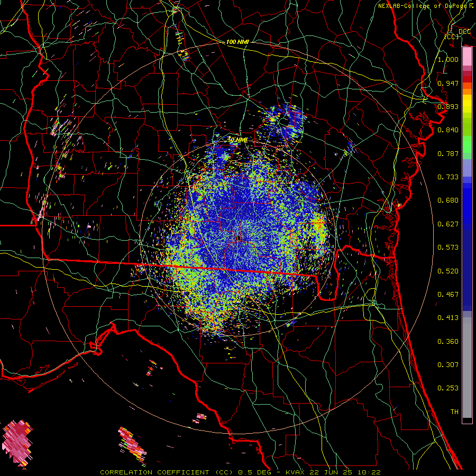Select the 1.000 value on the scale
The width and height of the screenshot is (476, 476).
click(448, 59)
